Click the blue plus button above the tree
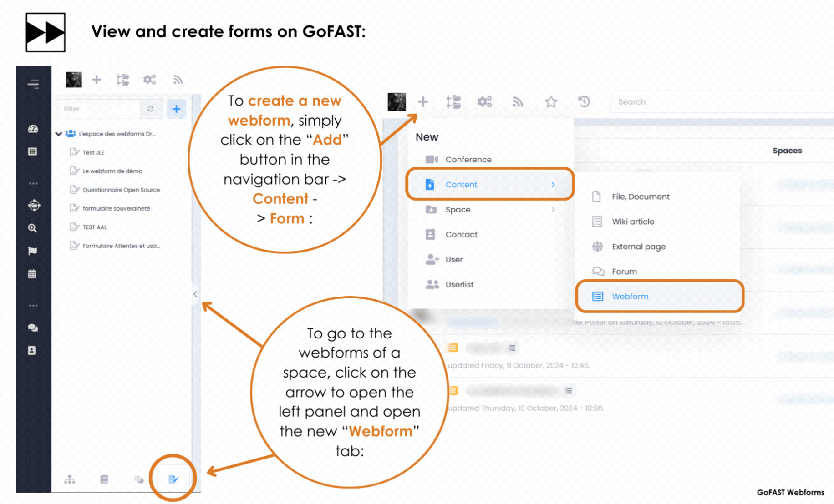The height and width of the screenshot is (504, 834). coord(177,109)
